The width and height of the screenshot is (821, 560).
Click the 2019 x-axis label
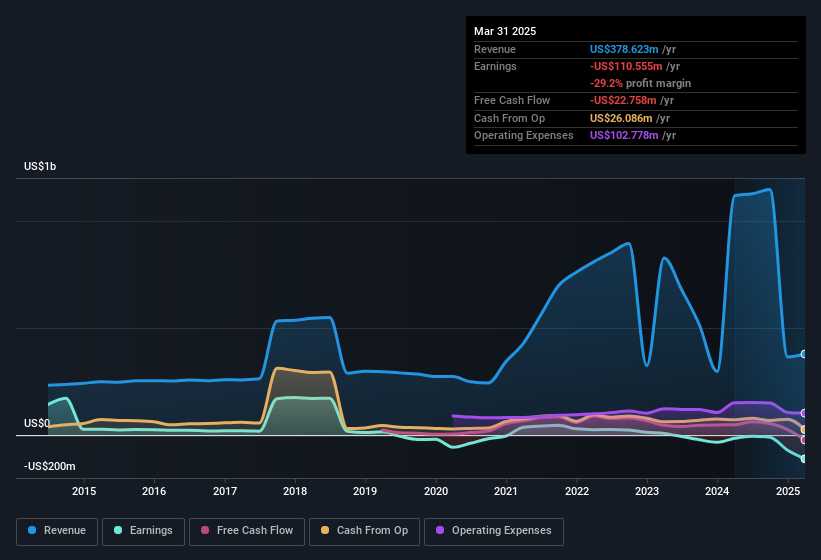[365, 491]
